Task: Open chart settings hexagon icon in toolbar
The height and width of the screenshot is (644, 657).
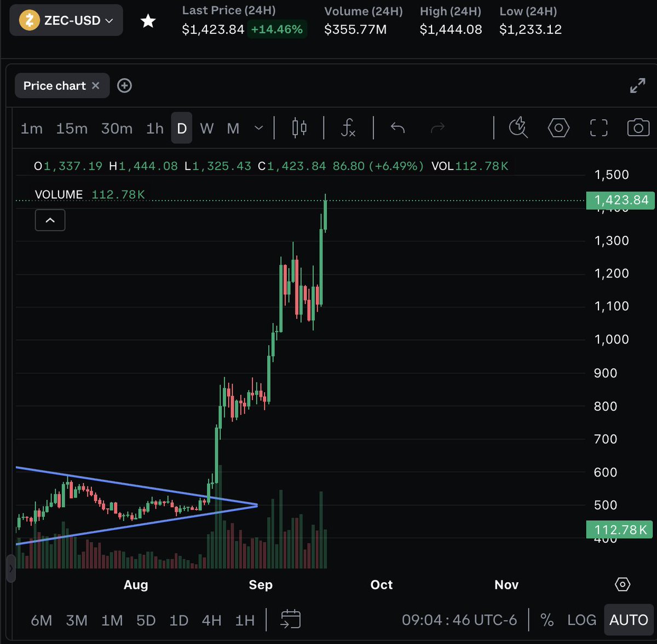Action: coord(558,128)
